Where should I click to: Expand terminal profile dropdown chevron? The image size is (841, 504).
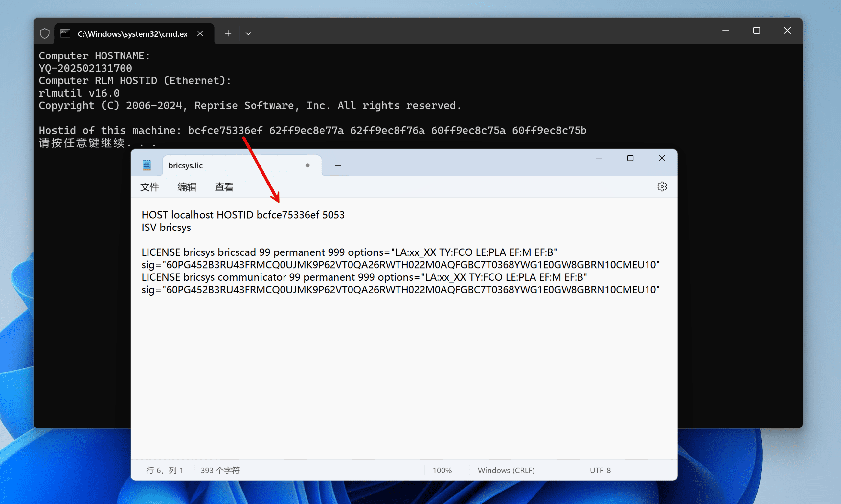(x=248, y=33)
